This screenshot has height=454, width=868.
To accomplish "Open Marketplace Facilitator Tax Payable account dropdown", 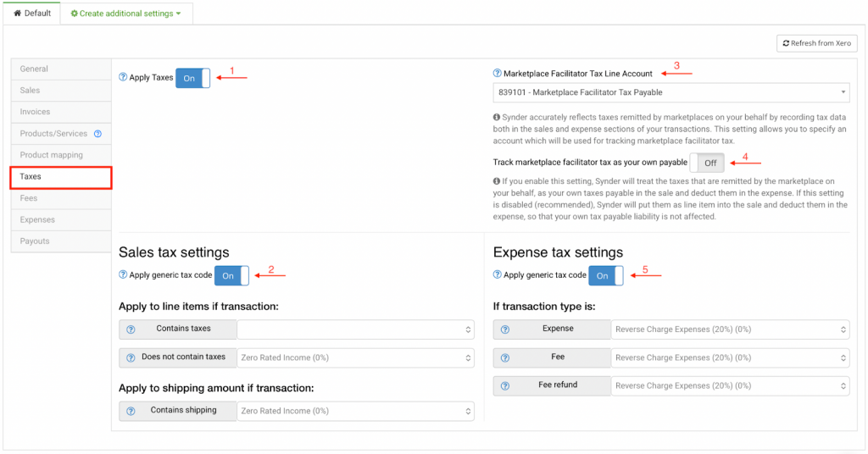I will pyautogui.click(x=671, y=92).
